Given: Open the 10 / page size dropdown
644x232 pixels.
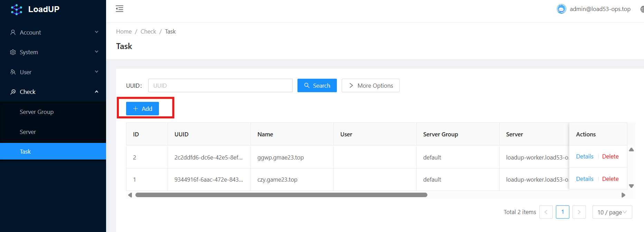Looking at the screenshot, I should coord(612,212).
